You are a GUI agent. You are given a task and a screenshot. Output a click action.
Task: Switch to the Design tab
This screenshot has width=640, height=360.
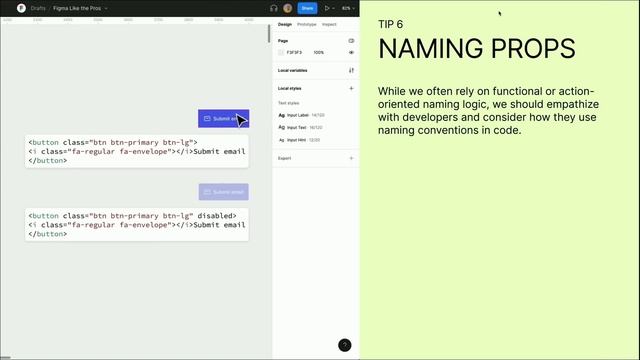coord(284,24)
